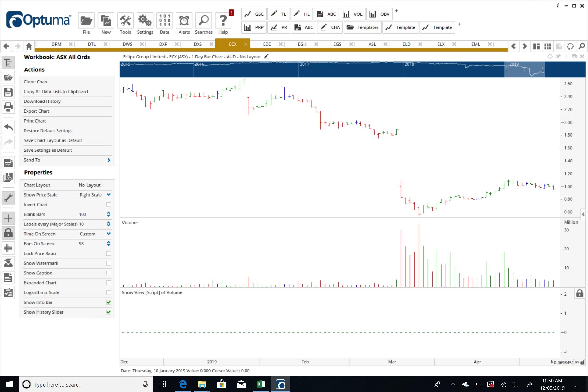Click the PRP toolbar button

[x=254, y=27]
